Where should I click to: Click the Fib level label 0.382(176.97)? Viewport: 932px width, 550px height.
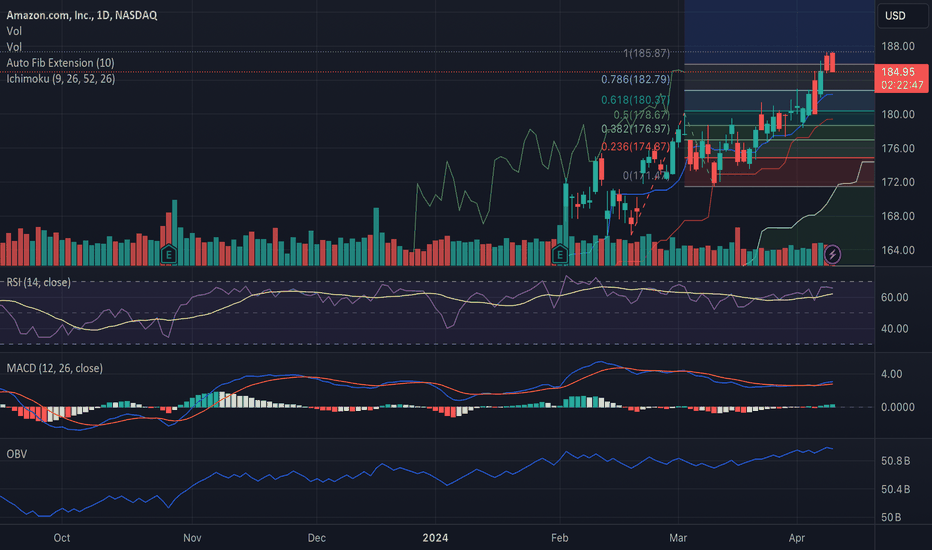click(x=635, y=129)
